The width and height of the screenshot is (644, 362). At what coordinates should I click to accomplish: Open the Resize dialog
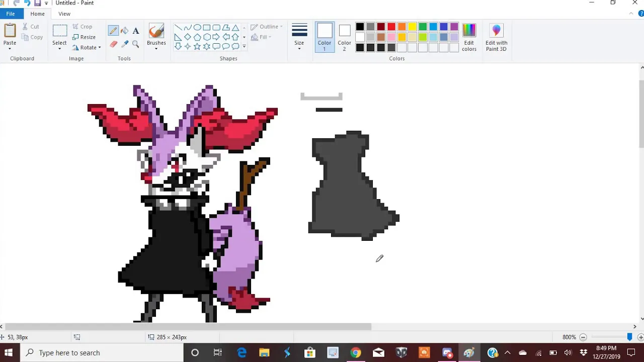[x=84, y=37]
